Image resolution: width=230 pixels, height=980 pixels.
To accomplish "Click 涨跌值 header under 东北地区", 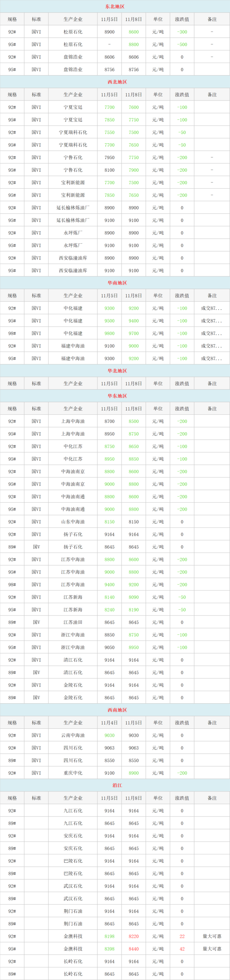I will 182,19.
